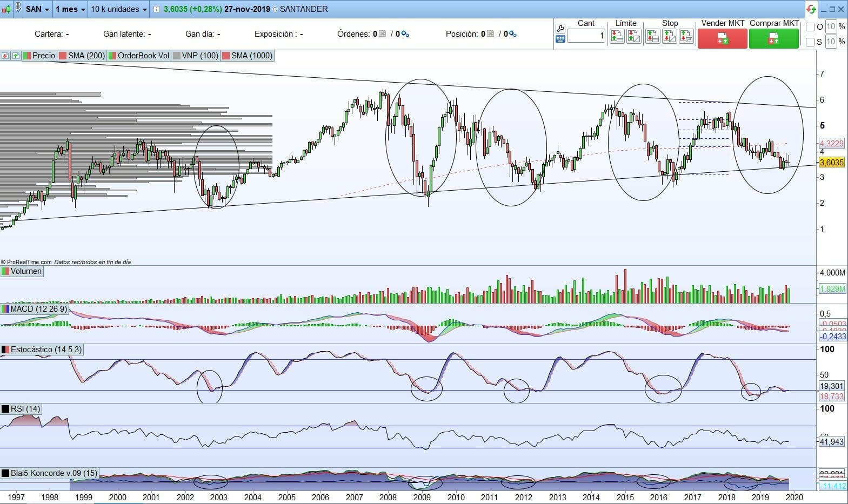This screenshot has width=848, height=504.
Task: Click the first Stop order icon
Action: point(652,37)
